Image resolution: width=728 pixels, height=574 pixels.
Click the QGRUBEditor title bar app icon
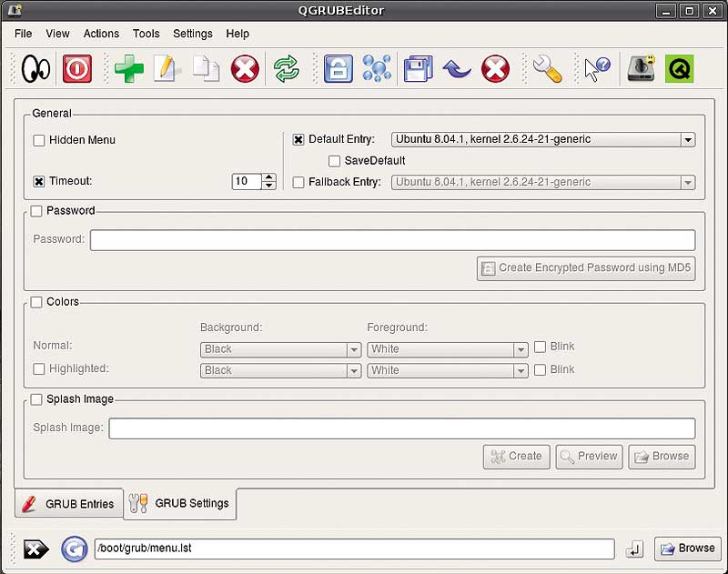(x=15, y=10)
